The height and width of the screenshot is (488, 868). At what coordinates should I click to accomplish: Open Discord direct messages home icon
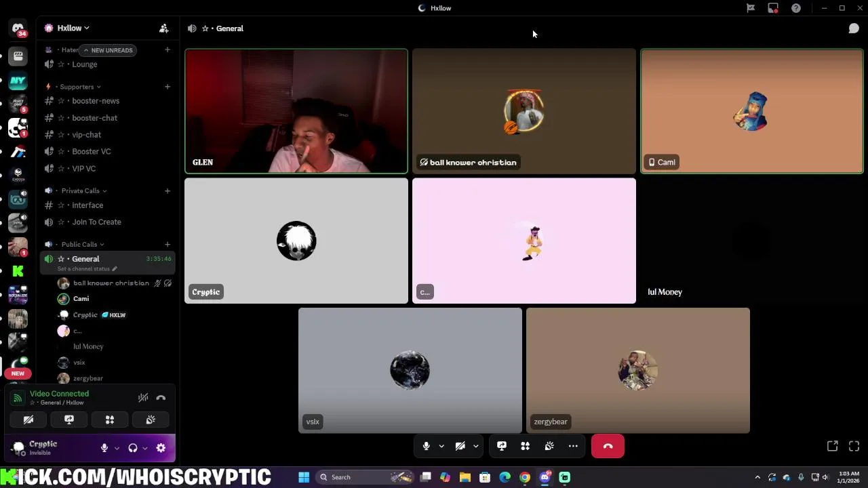[18, 29]
